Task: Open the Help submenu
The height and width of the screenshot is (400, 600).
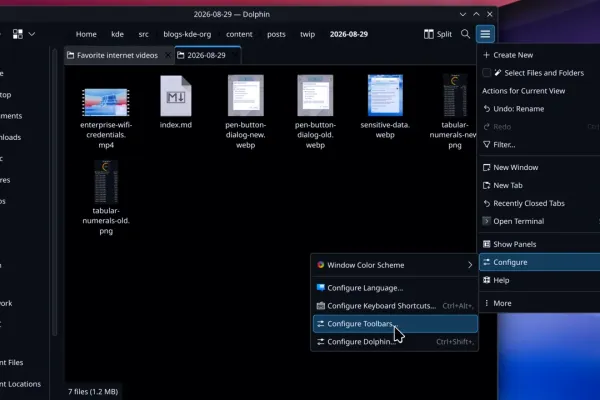Action: [540, 280]
